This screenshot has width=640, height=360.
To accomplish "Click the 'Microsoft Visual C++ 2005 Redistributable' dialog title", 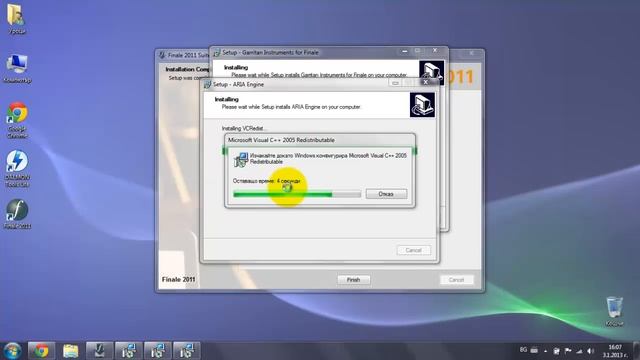I will pyautogui.click(x=281, y=140).
